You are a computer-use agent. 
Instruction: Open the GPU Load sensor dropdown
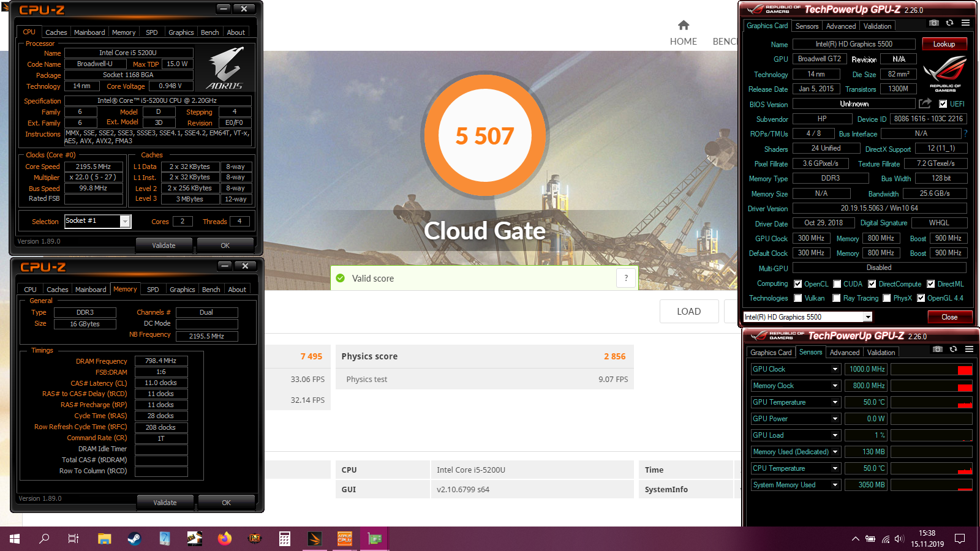tap(835, 435)
